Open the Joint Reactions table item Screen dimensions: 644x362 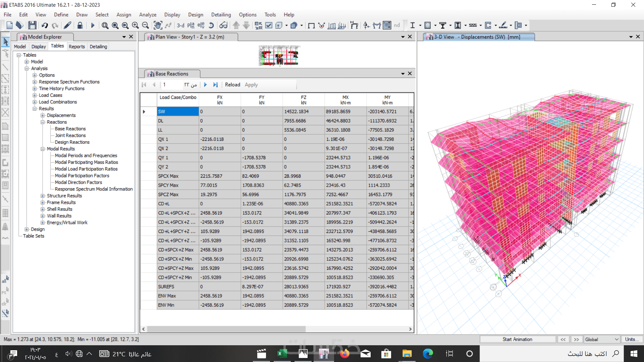coord(70,135)
